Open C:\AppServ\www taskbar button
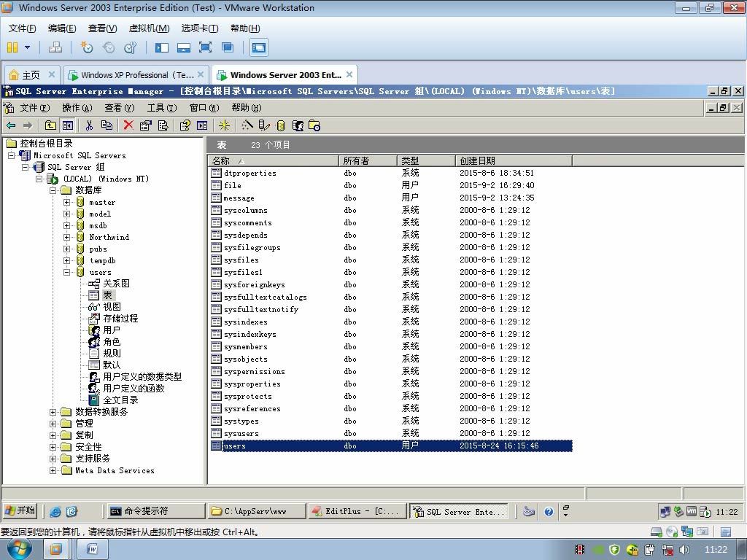Image resolution: width=747 pixels, height=560 pixels. pos(257,511)
